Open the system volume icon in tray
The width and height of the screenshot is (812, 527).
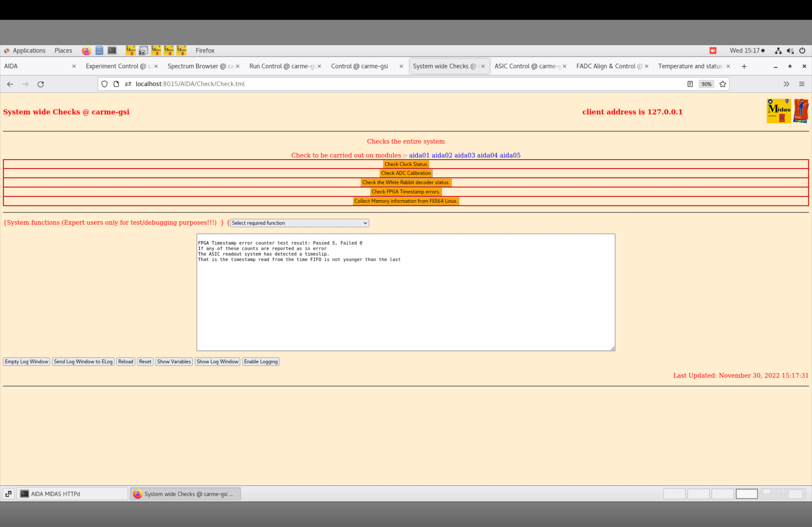point(790,51)
